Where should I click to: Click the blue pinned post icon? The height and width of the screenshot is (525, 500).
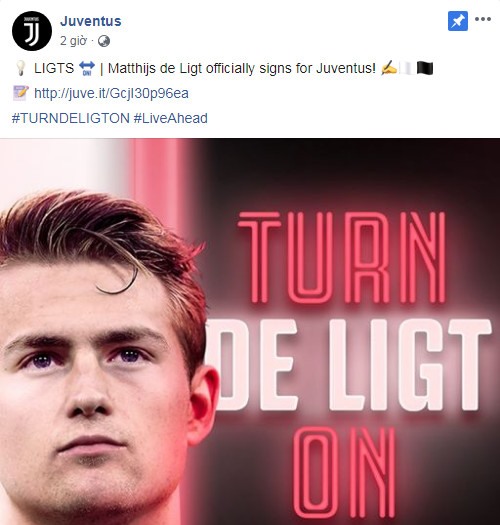(x=458, y=21)
